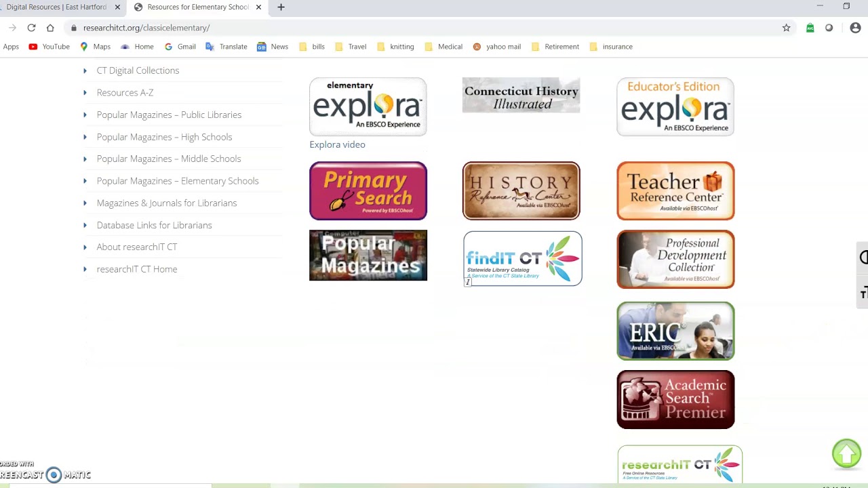The image size is (868, 488).
Task: Open the knitting bookmarks folder
Action: coord(395,47)
